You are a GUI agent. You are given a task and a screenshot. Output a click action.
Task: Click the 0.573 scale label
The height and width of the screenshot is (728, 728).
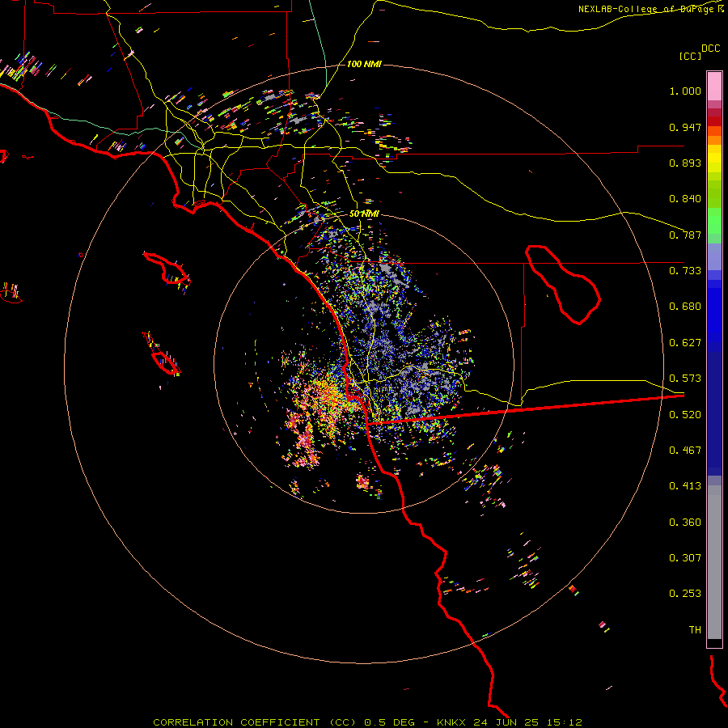685,379
